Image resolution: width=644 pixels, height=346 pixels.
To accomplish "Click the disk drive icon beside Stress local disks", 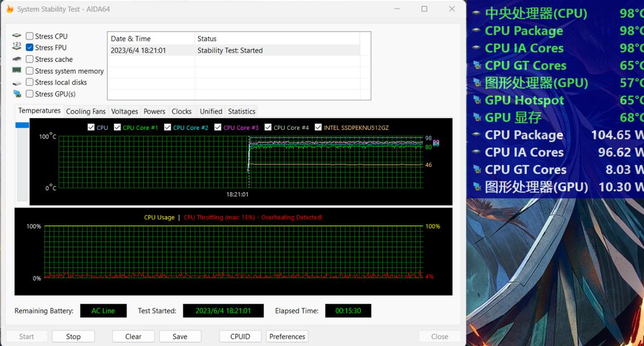I will (17, 83).
